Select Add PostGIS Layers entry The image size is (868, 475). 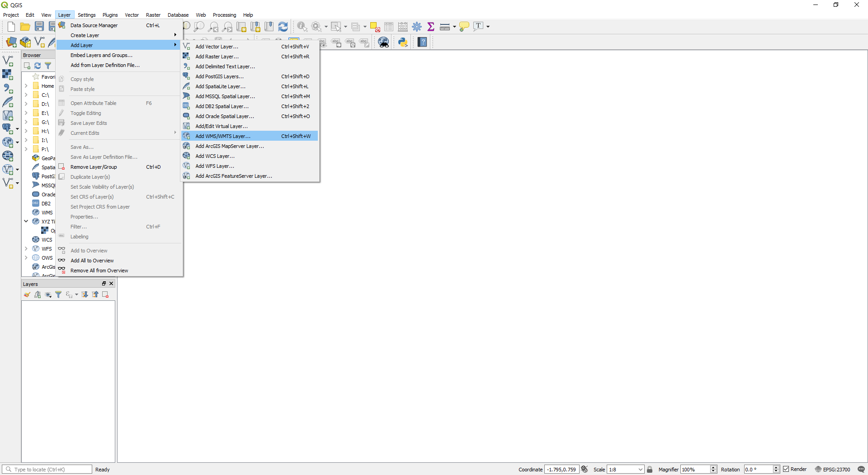click(x=250, y=76)
